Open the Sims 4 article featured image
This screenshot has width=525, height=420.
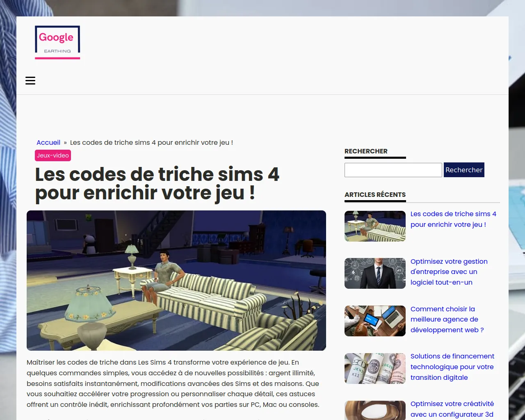pos(176,281)
